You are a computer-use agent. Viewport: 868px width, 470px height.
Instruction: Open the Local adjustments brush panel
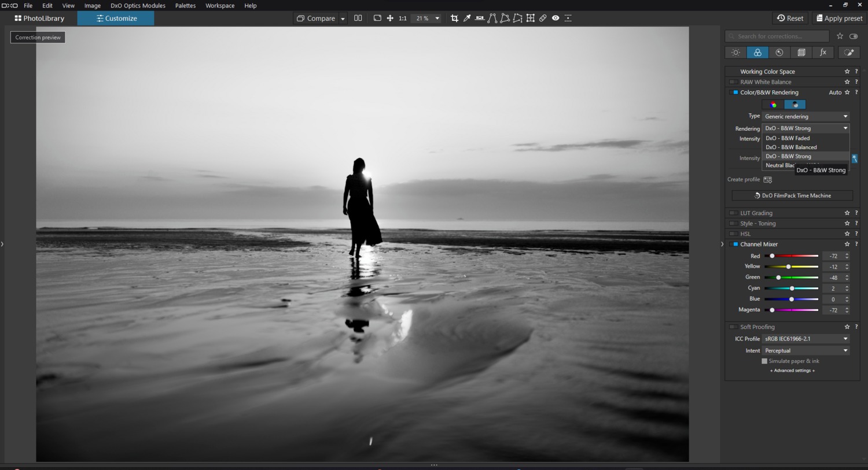point(849,53)
